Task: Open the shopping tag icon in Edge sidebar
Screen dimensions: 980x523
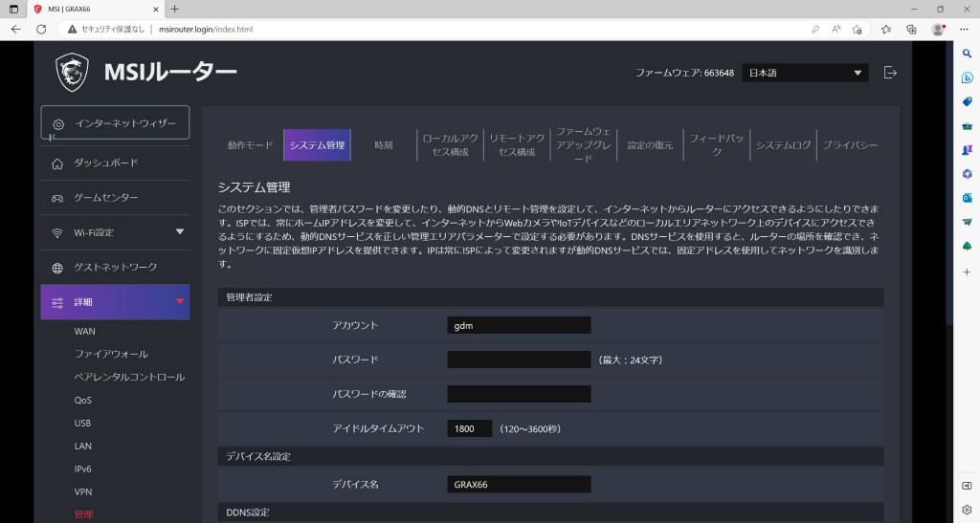Action: (967, 101)
